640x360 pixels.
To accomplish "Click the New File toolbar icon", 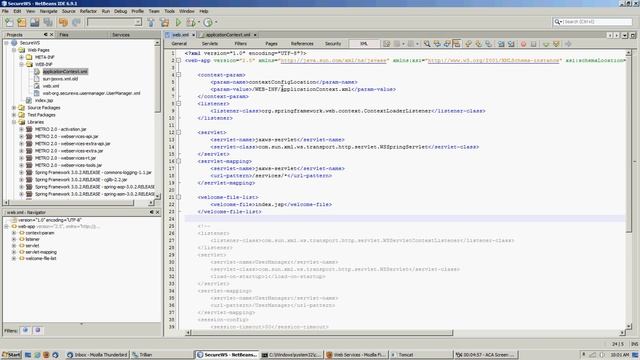I will (9, 22).
